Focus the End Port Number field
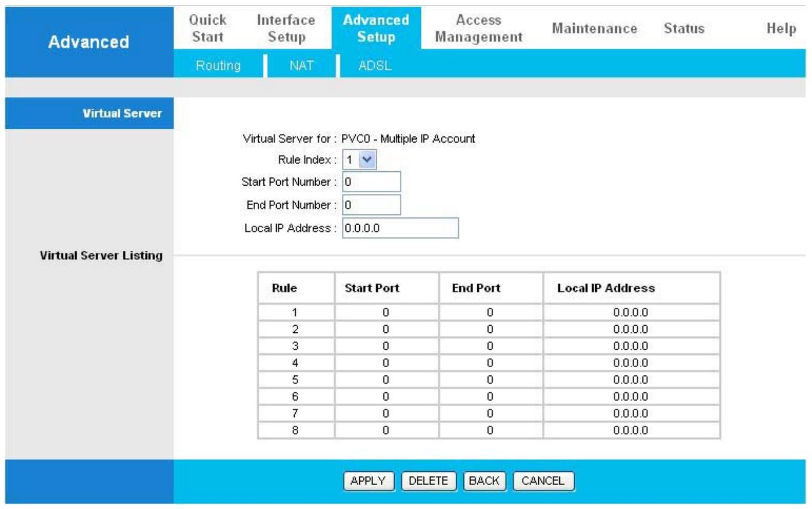Image resolution: width=812 pixels, height=509 pixels. [371, 205]
